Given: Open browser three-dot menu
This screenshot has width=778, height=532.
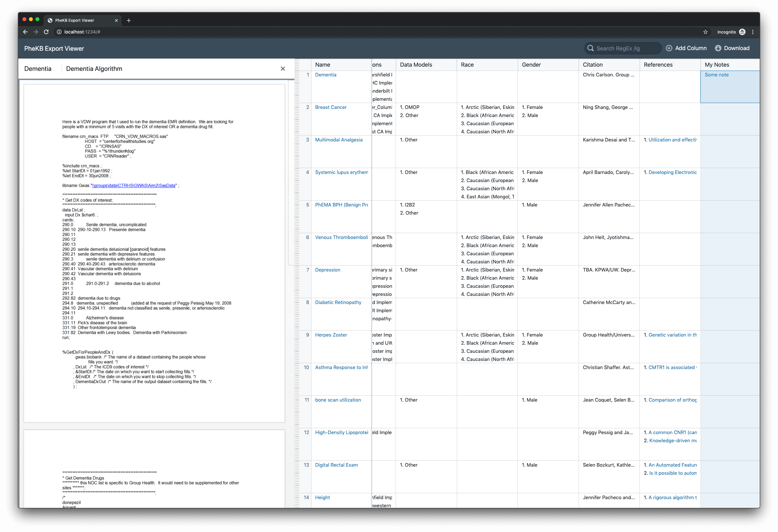Looking at the screenshot, I should pos(753,32).
